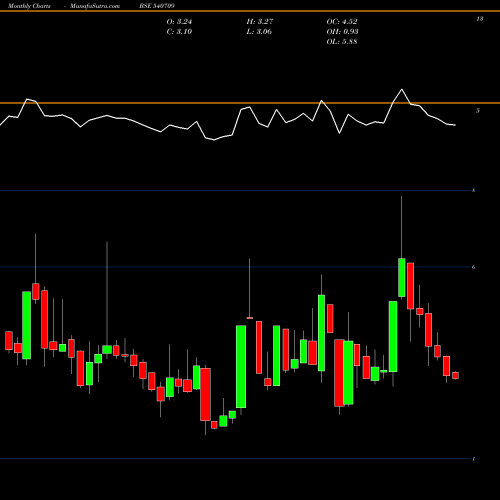Click the "OL: 5.88" reading
The image size is (500, 500).
point(342,42)
